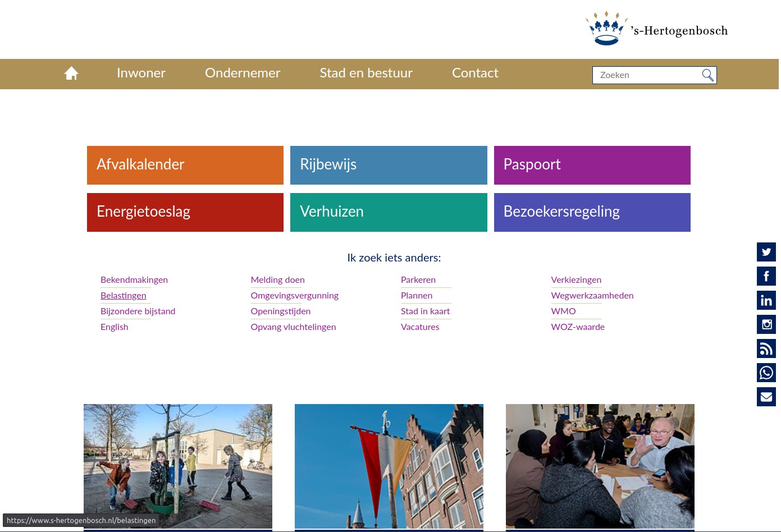
Task: Open the Bezoekersregeling tile
Action: click(x=592, y=212)
